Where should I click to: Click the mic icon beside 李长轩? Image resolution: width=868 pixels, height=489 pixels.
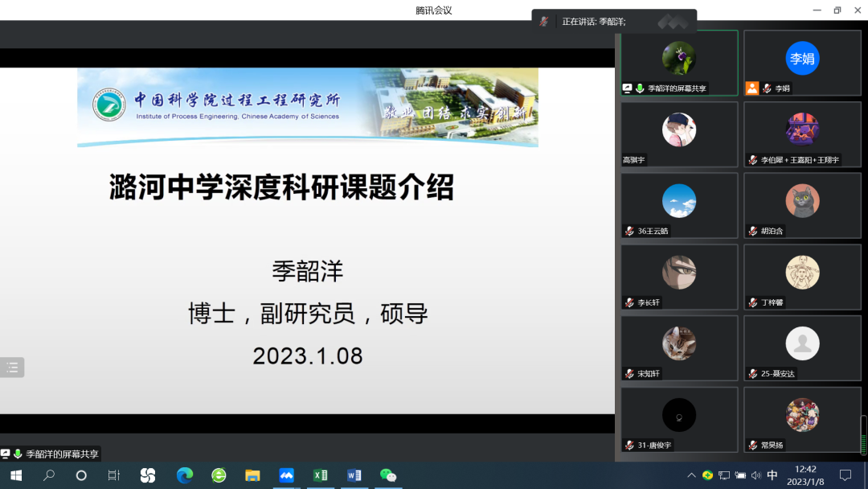click(x=629, y=302)
